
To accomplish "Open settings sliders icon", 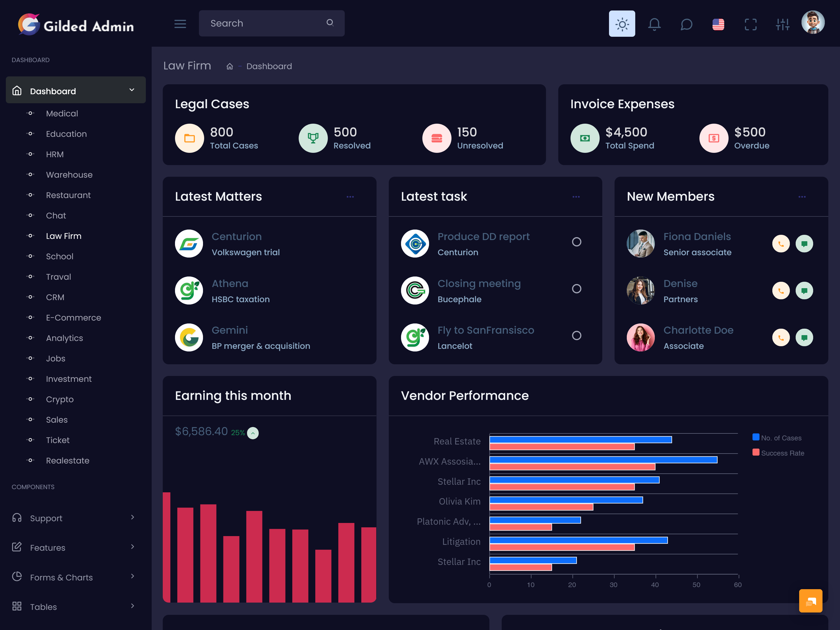I will tap(782, 24).
